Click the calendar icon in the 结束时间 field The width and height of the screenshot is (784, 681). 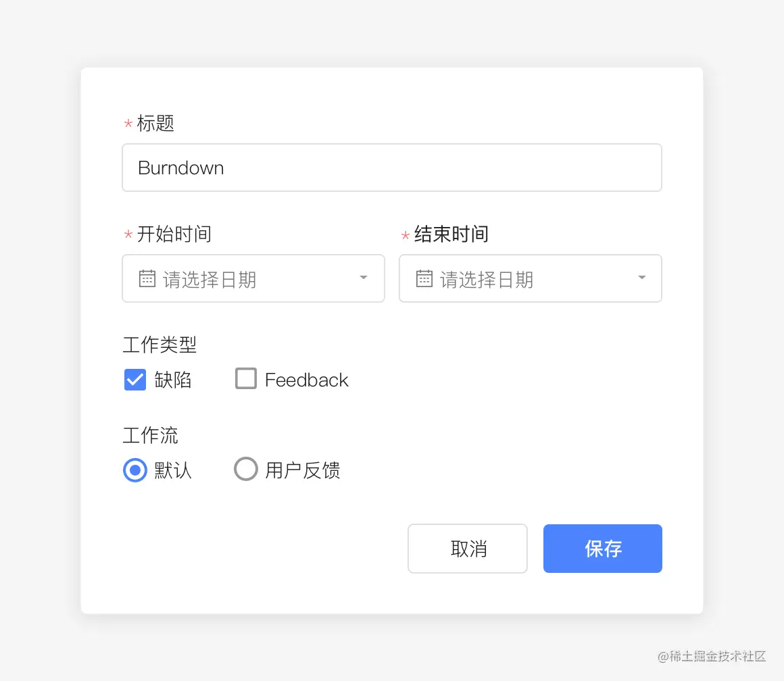pyautogui.click(x=424, y=278)
